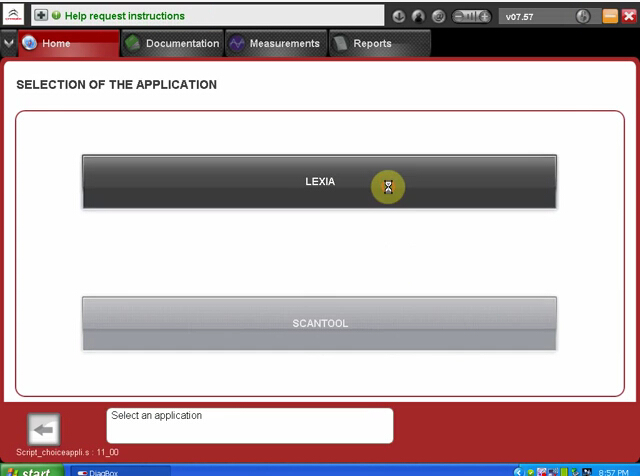Click the Measurements waveform icon
The height and width of the screenshot is (476, 640).
click(237, 43)
